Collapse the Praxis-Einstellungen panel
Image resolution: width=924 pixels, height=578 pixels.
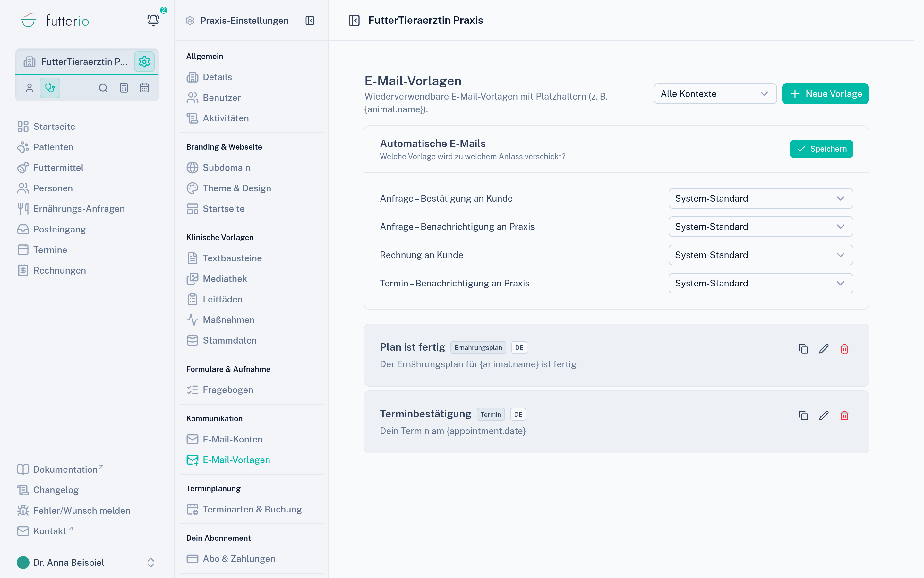[310, 21]
